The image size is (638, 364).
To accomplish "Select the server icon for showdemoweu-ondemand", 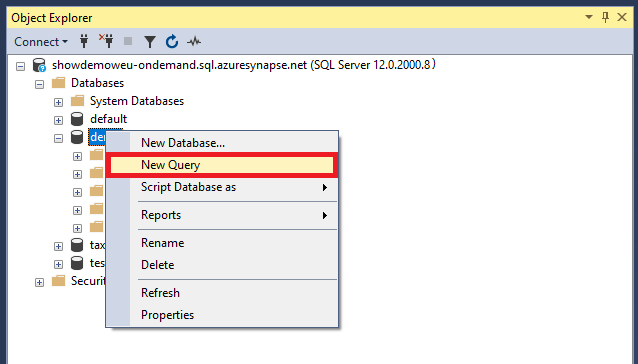I will [x=39, y=65].
